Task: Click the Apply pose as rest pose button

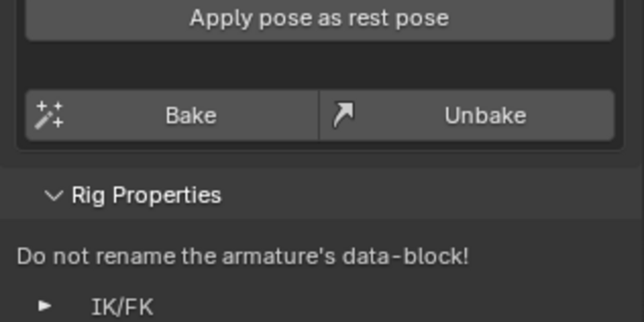Action: [x=320, y=19]
